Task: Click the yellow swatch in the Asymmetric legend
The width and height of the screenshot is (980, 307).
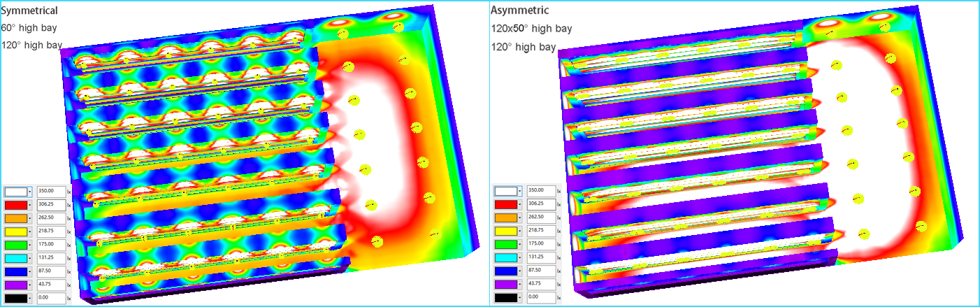Action: pyautogui.click(x=505, y=231)
